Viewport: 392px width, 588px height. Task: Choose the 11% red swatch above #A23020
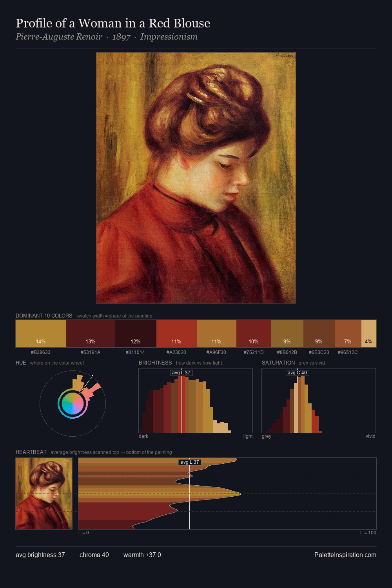176,334
